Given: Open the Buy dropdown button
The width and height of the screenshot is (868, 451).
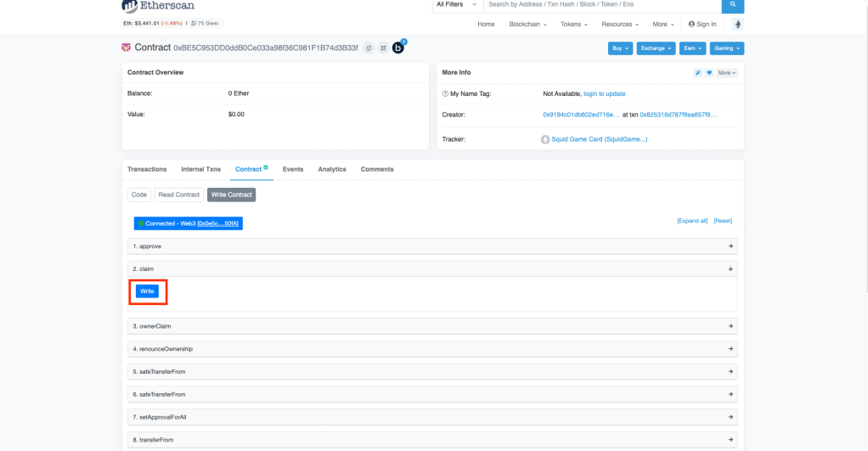Looking at the screenshot, I should (620, 48).
